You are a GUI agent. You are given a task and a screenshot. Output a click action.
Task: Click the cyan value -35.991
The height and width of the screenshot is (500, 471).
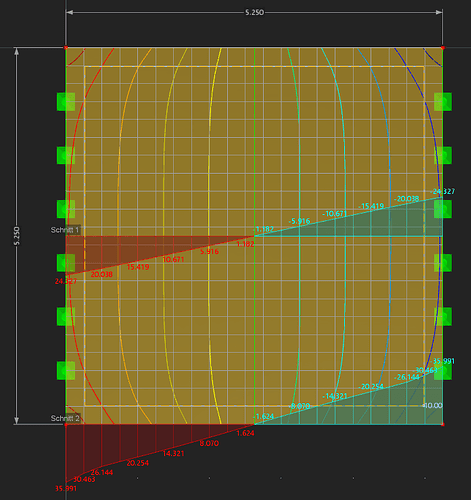pos(442,361)
